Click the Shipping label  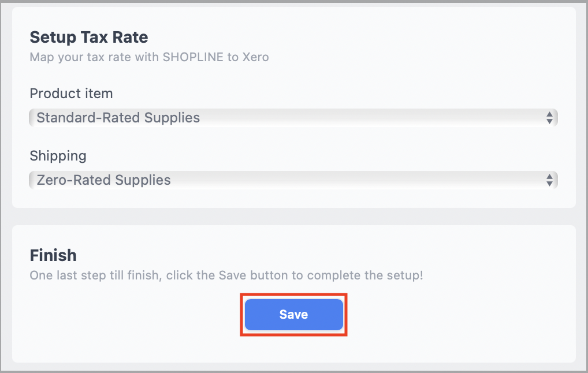[x=58, y=155]
